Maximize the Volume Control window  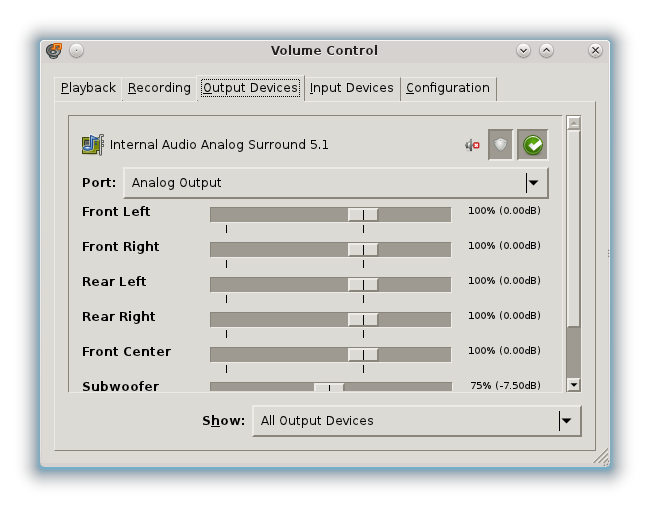click(546, 50)
